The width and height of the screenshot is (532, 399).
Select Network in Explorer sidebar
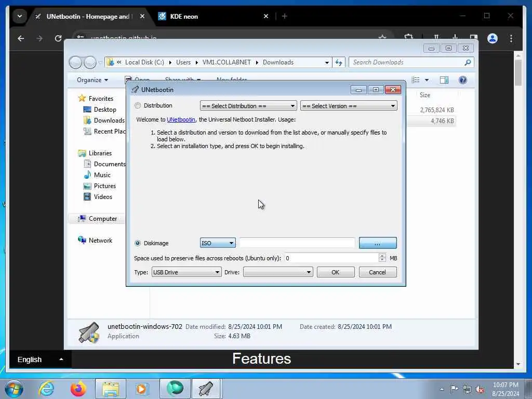(x=100, y=240)
